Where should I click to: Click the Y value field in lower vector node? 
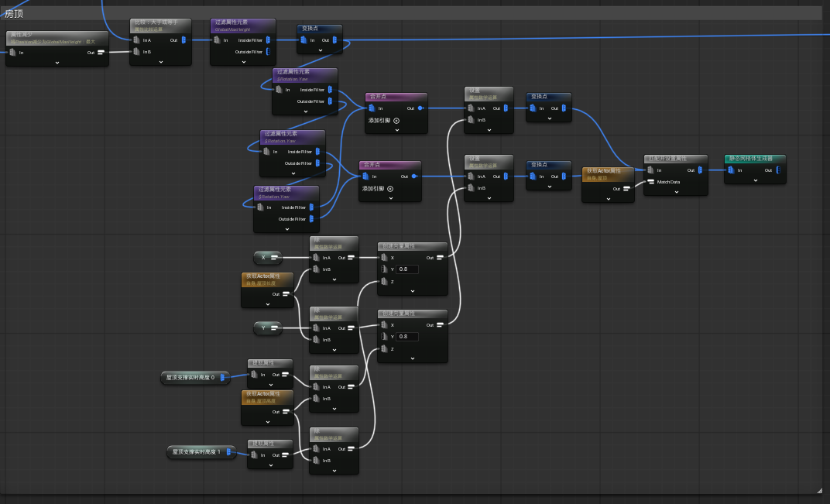pos(406,337)
